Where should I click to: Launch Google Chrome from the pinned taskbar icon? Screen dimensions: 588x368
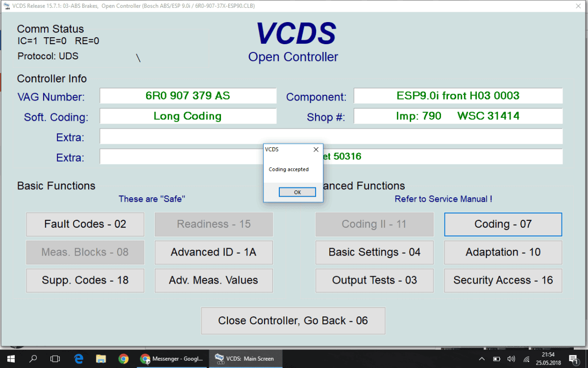123,359
